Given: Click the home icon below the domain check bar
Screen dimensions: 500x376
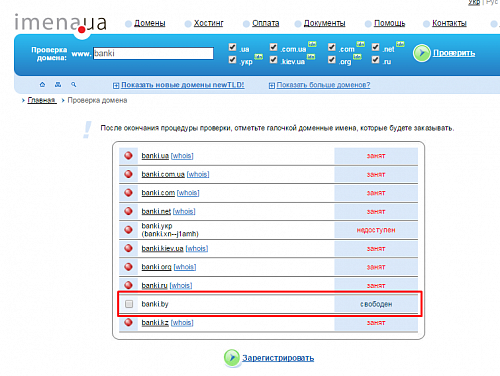Looking at the screenshot, I should pos(42,85).
